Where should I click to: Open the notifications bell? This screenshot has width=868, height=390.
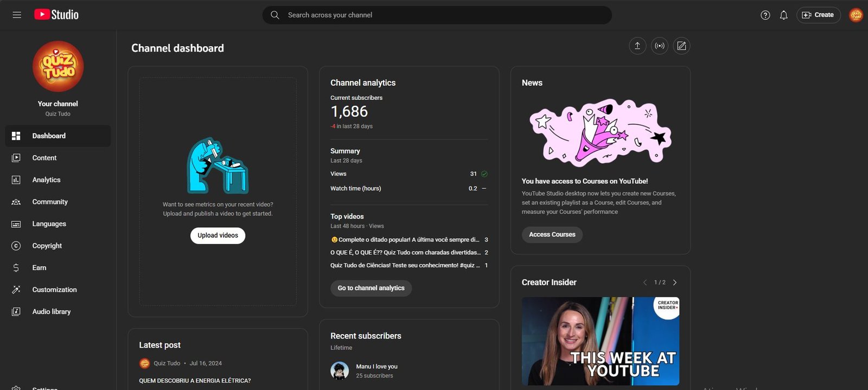[x=784, y=15]
